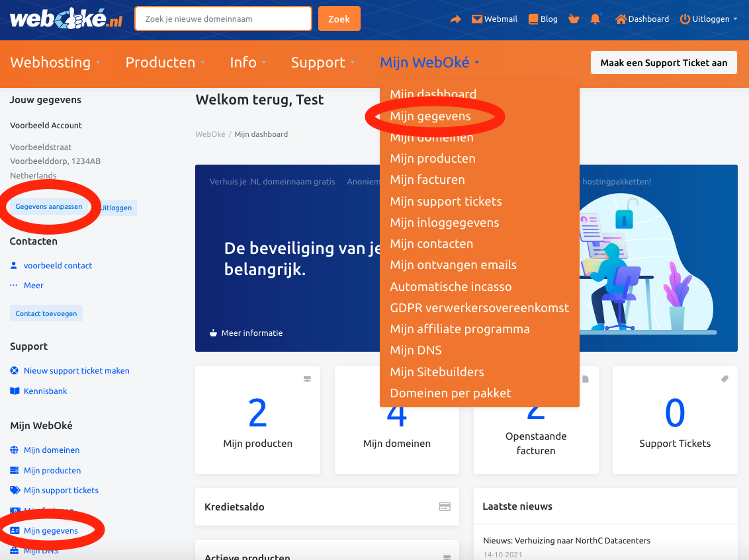Click the Kennisbank book icon
This screenshot has width=749, height=560.
[x=15, y=391]
